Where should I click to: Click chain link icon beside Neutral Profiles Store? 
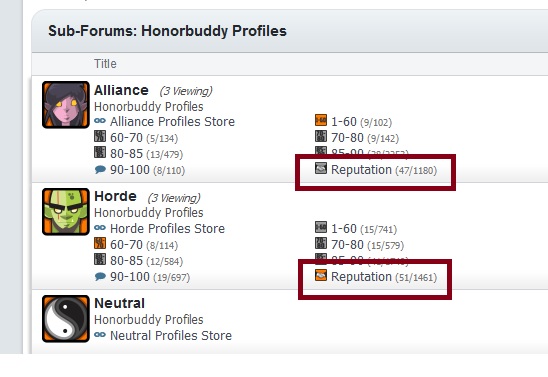click(100, 335)
